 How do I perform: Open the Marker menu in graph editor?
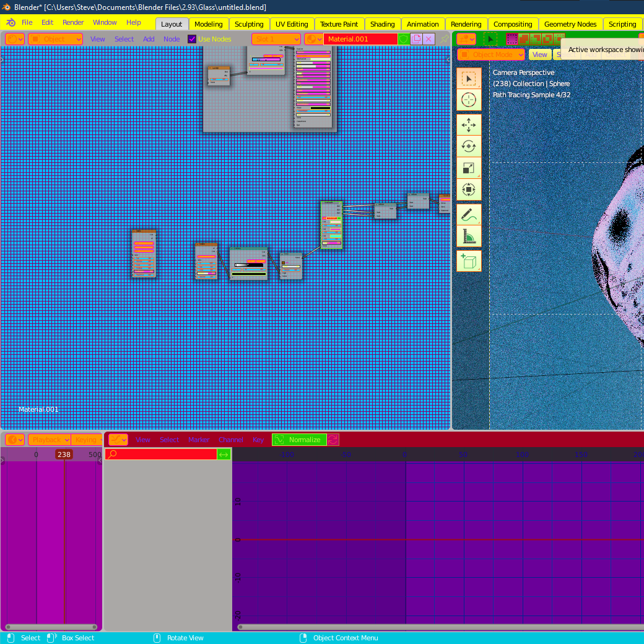pos(199,440)
